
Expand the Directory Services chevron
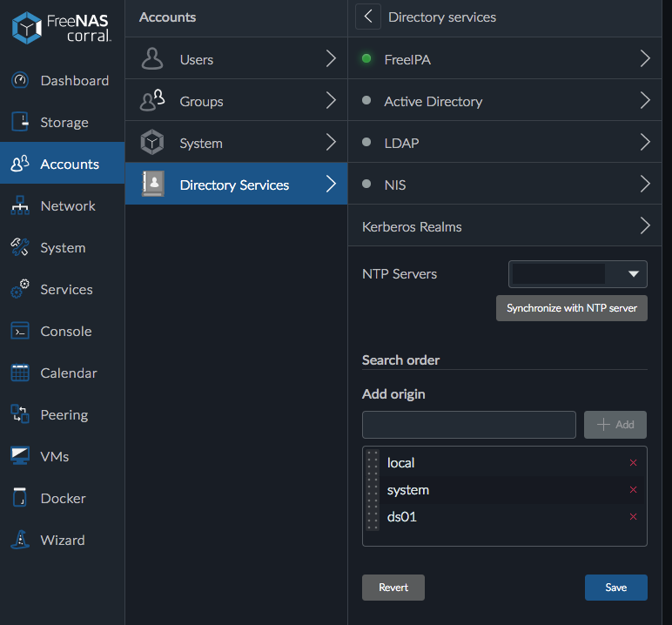331,184
